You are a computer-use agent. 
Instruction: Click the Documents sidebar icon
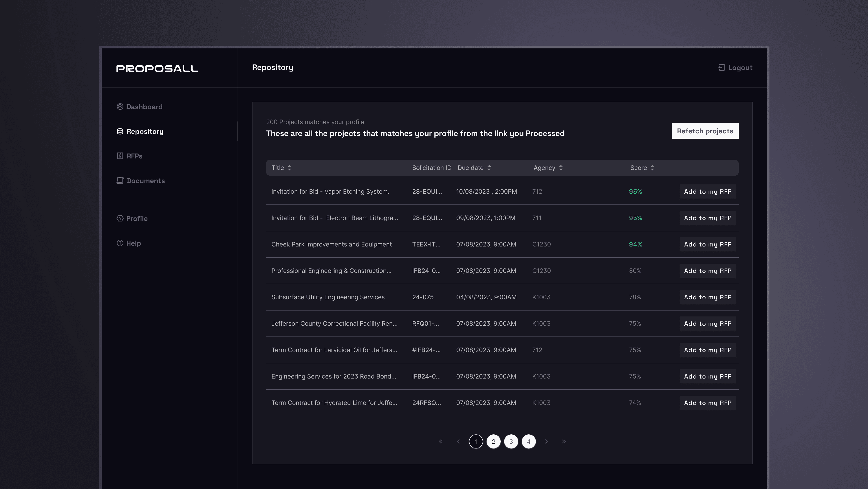(120, 181)
